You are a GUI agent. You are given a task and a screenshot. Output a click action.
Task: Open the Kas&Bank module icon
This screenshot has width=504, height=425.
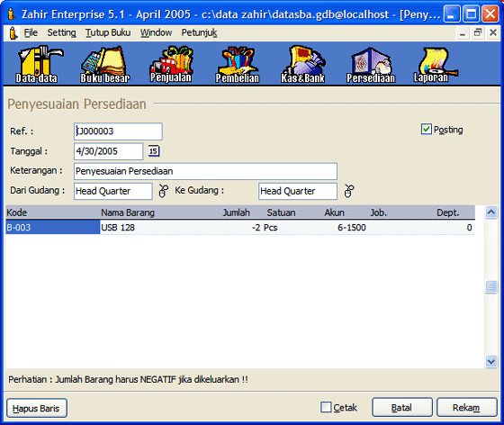tap(303, 64)
